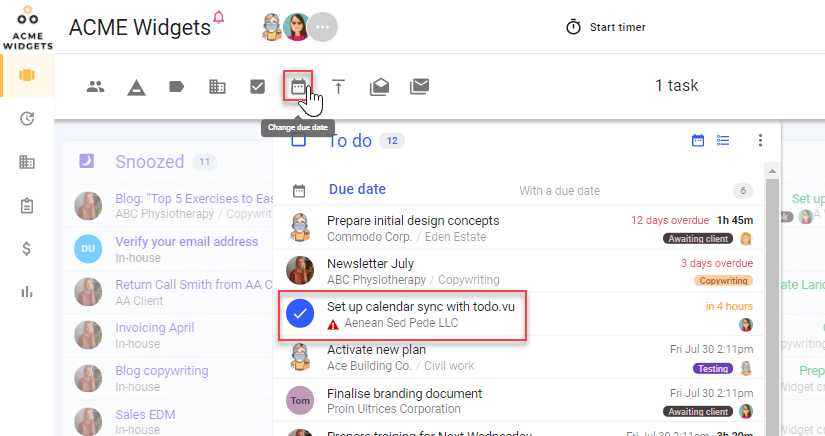Open the Snoozed column heading
This screenshot has width=825, height=436.
point(149,161)
